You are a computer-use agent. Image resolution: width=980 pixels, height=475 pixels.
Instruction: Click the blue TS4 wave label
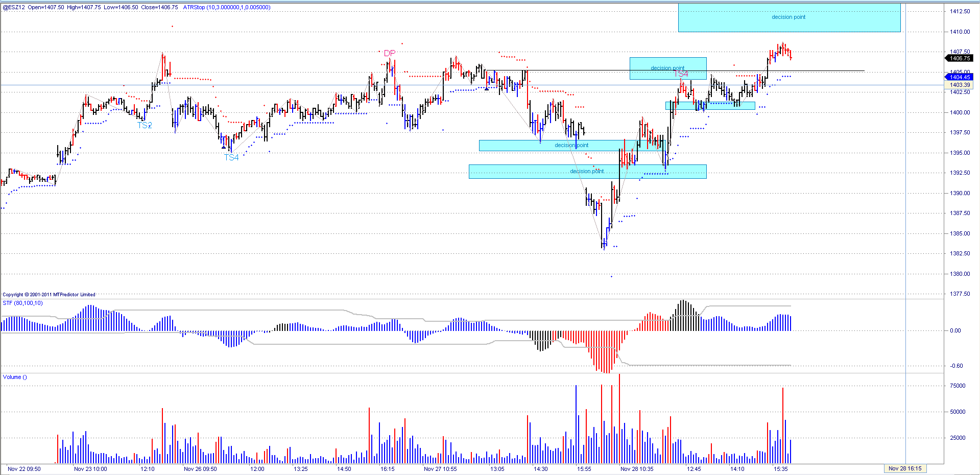point(231,157)
